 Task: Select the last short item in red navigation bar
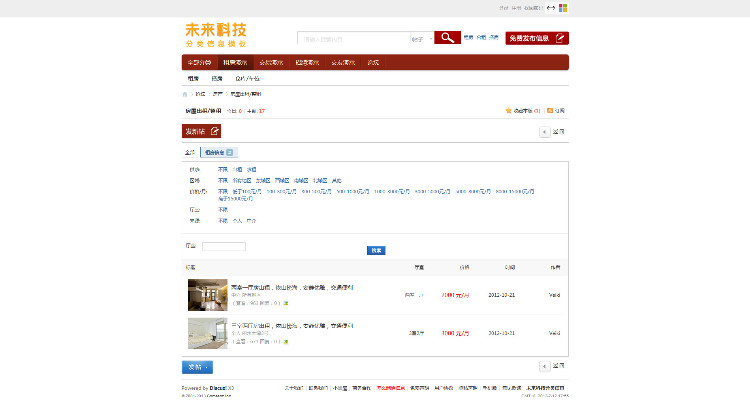coord(373,63)
